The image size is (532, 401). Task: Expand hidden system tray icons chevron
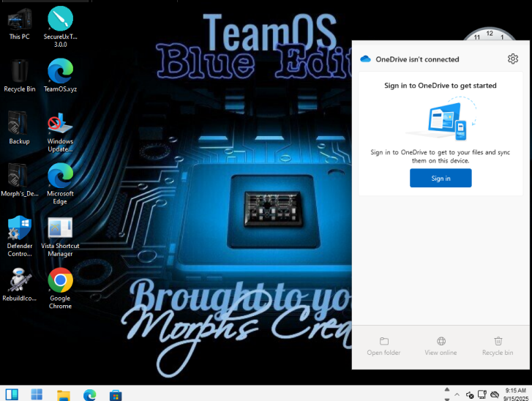coord(457,394)
